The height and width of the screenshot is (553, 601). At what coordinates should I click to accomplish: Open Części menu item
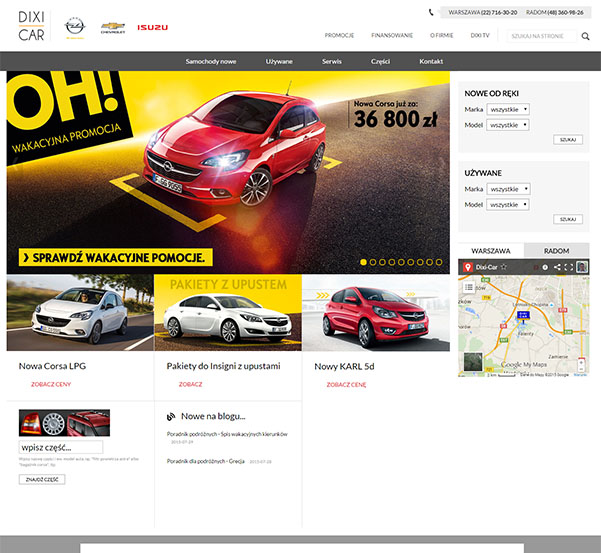tap(380, 61)
